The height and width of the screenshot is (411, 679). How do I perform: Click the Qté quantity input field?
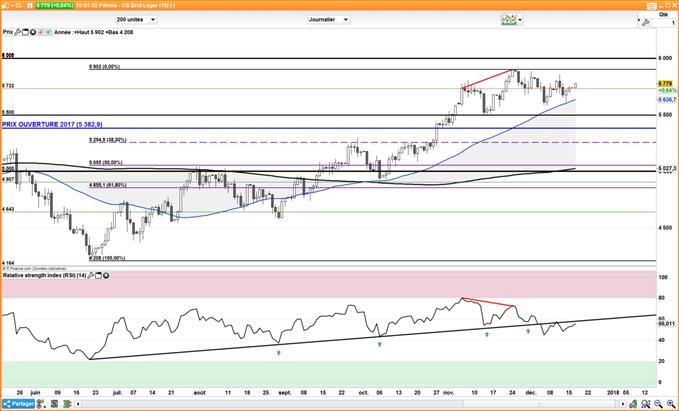[x=663, y=23]
